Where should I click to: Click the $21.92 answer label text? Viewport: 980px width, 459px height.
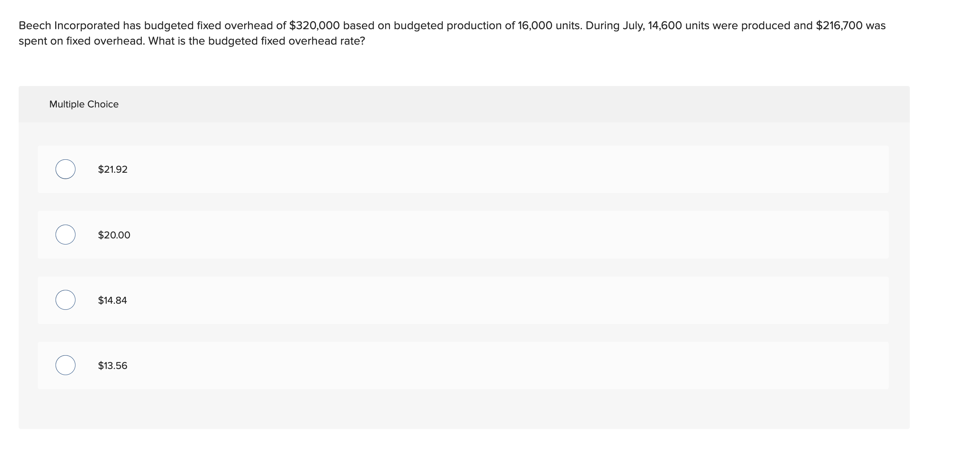112,169
